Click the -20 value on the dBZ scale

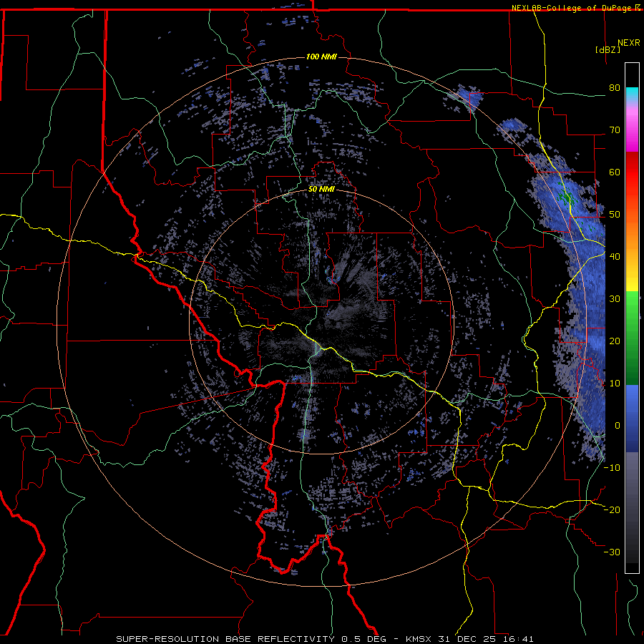[613, 509]
